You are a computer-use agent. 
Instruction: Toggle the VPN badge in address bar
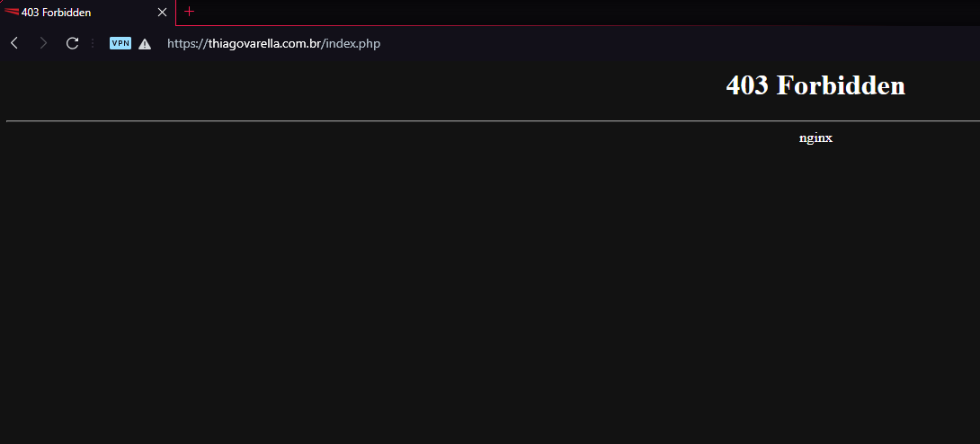point(120,43)
